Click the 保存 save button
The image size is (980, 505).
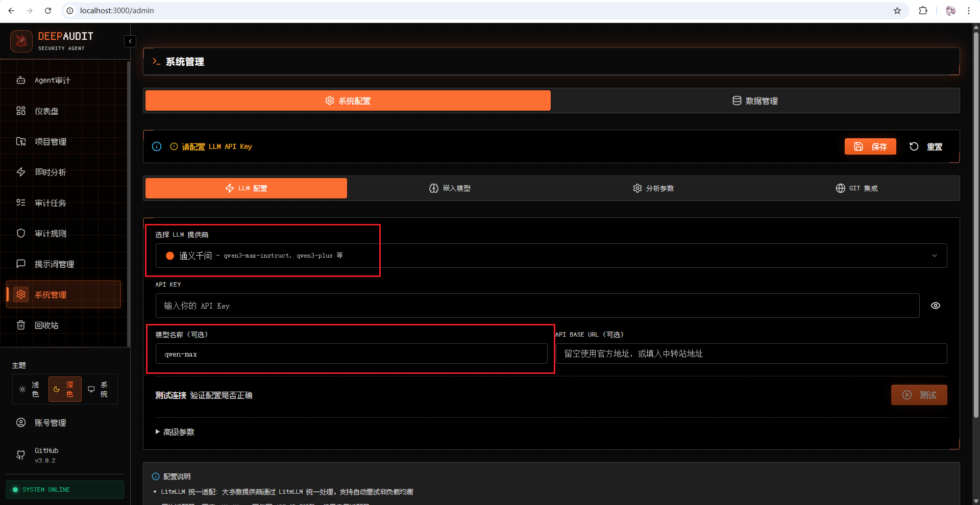click(x=870, y=147)
